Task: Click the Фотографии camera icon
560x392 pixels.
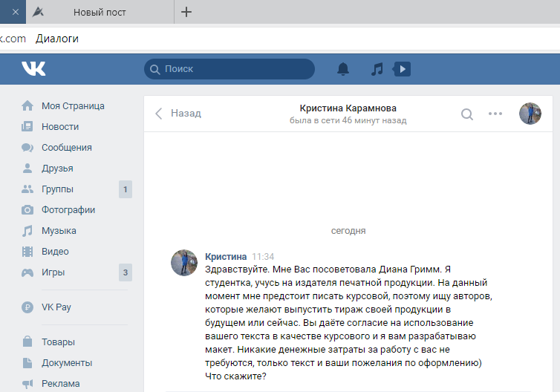Action: [x=27, y=210]
